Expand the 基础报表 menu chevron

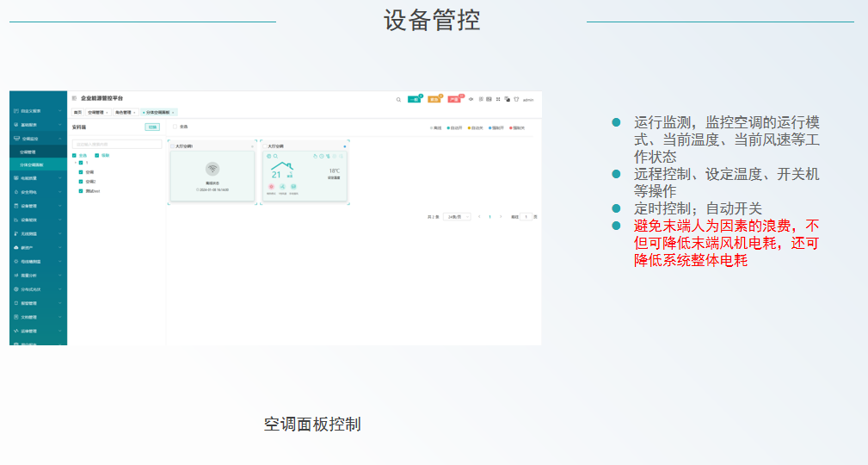(59, 125)
